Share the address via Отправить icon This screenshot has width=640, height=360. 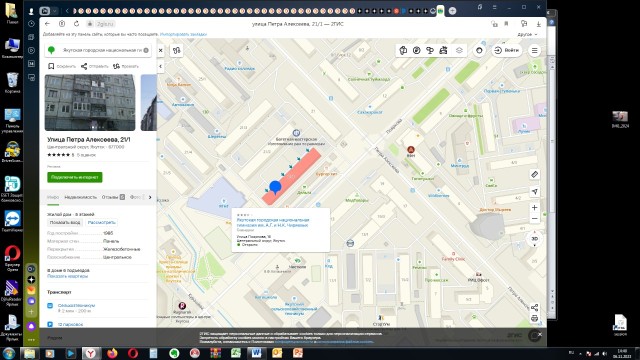coord(84,66)
